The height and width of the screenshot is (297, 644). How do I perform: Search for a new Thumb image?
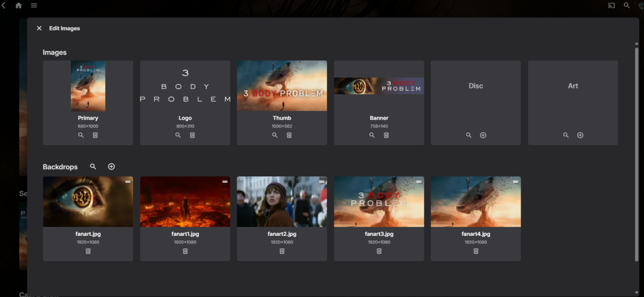[275, 135]
